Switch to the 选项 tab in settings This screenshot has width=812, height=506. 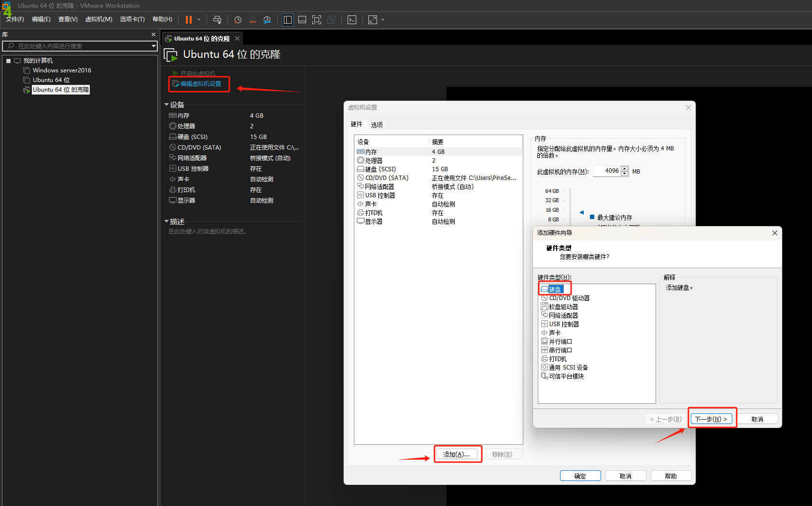377,124
